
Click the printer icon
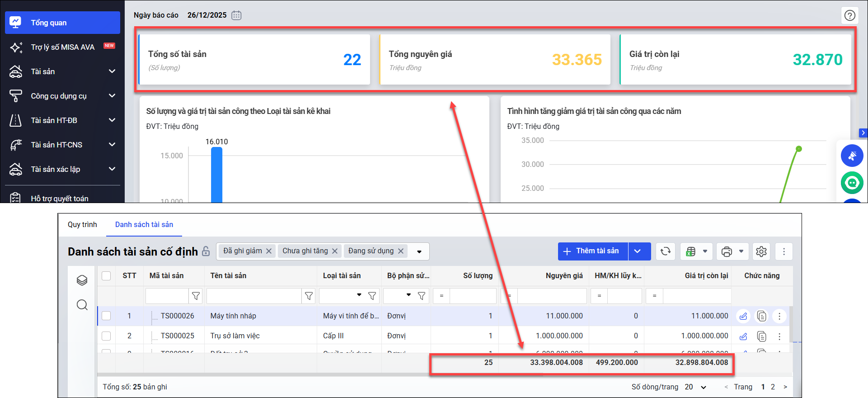click(x=727, y=251)
